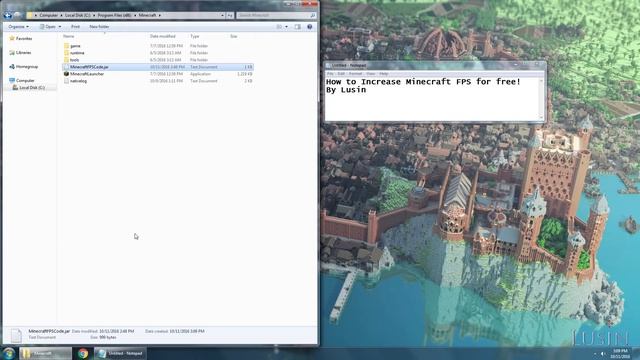Click the details pane file thumbnail
Image resolution: width=640 pixels, height=360 pixels.
click(16, 335)
